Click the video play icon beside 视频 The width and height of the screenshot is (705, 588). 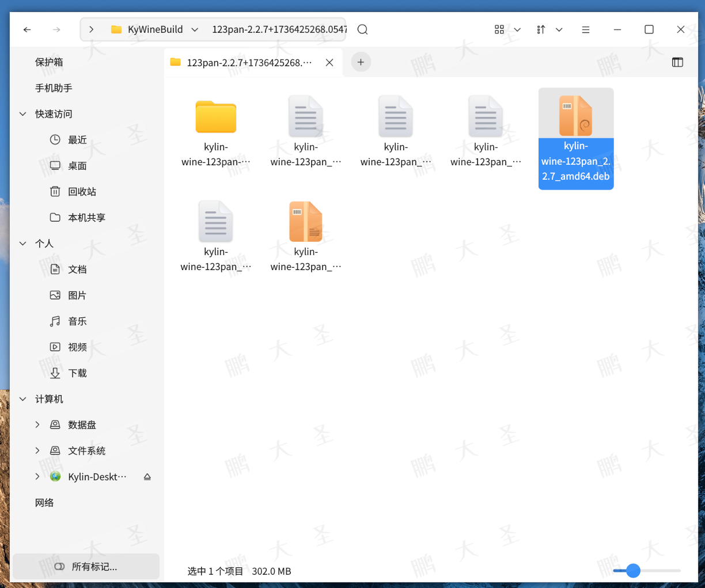tap(55, 347)
